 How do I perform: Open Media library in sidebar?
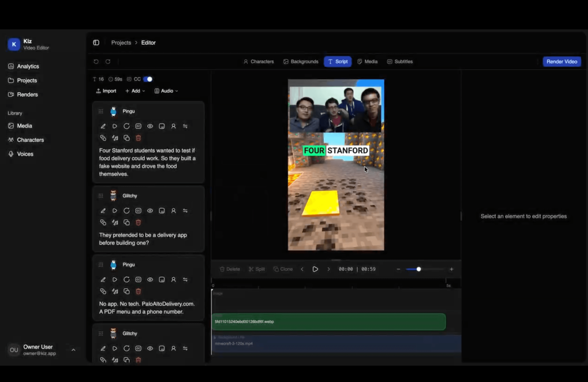pos(20,126)
